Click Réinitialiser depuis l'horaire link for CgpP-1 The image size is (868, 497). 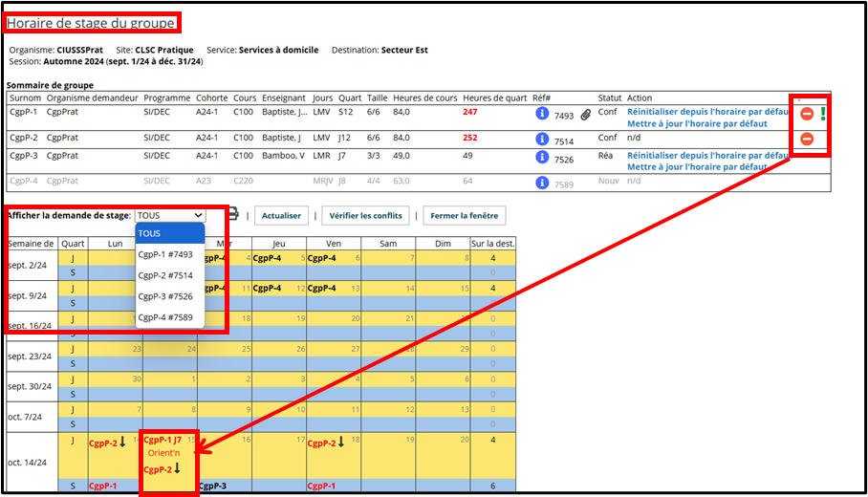pyautogui.click(x=708, y=112)
